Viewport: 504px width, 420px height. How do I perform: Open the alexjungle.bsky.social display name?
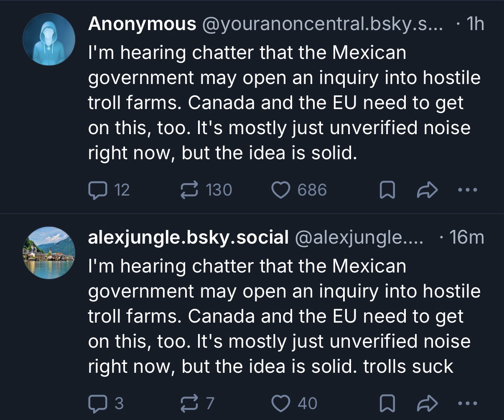click(188, 238)
